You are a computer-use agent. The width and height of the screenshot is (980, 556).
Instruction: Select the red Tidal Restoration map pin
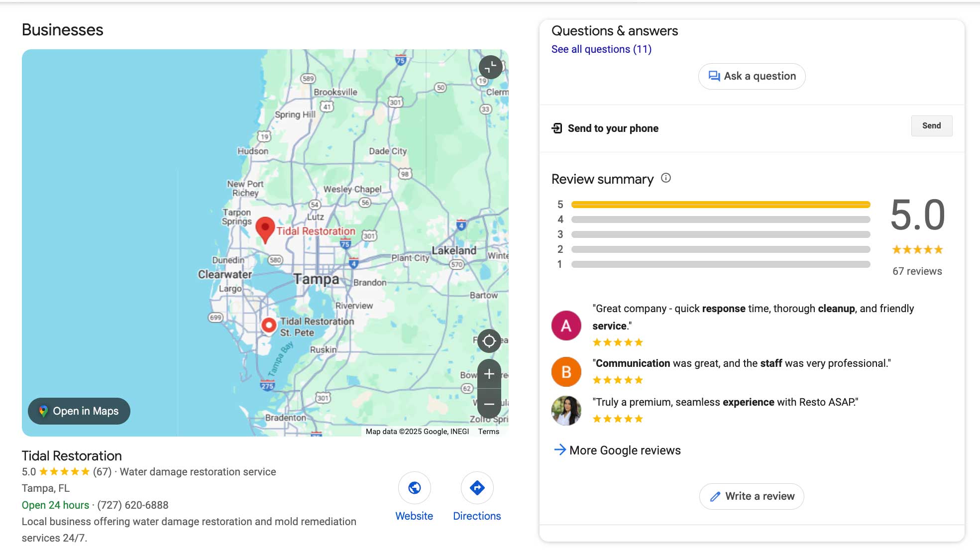click(x=265, y=228)
